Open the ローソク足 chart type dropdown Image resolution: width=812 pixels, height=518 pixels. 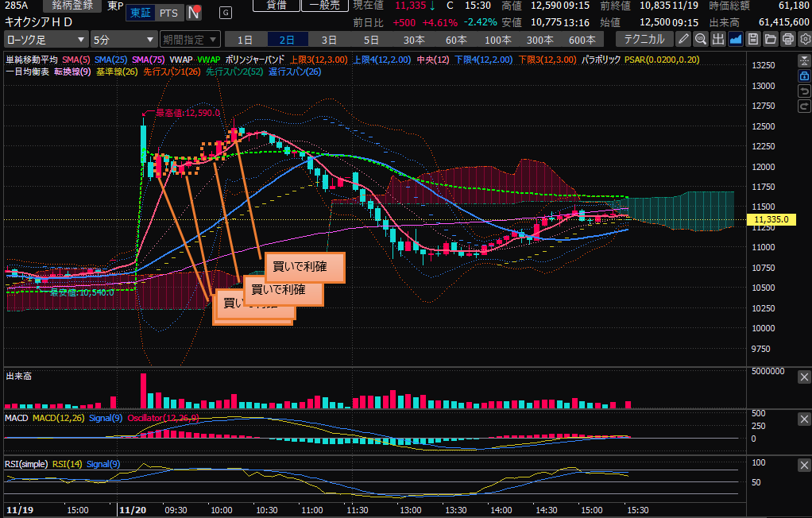coord(46,39)
